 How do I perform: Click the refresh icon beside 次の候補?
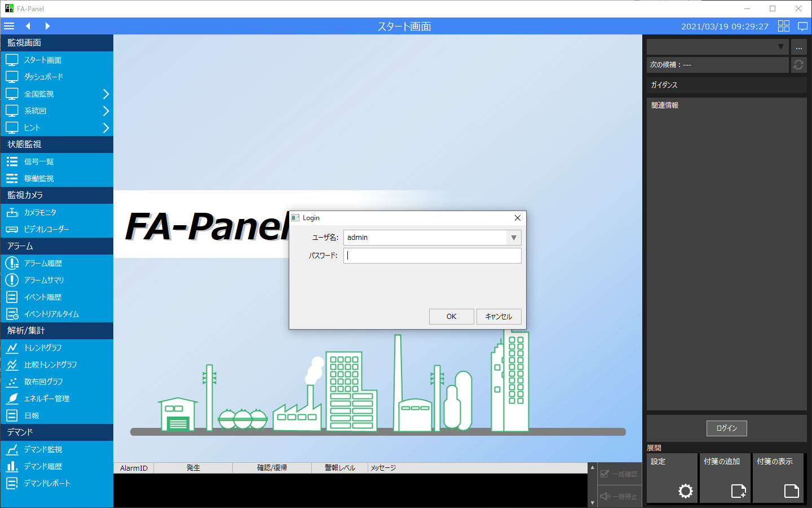(798, 65)
